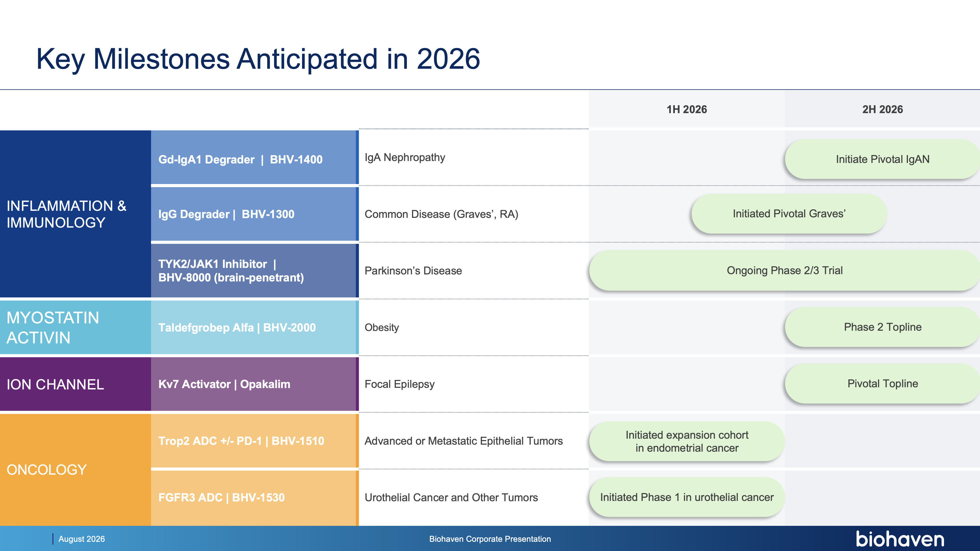This screenshot has width=980, height=551.
Task: Click the 1H 2026 column header
Action: pyautogui.click(x=687, y=109)
